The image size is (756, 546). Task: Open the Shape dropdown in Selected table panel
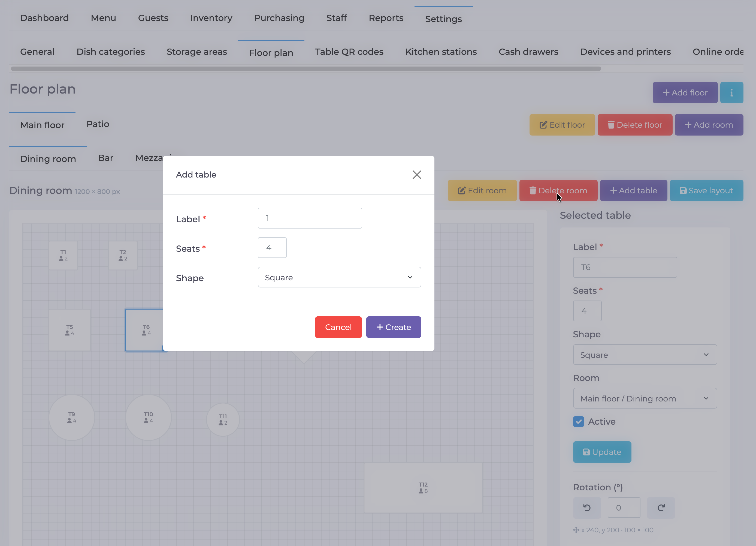[645, 355]
